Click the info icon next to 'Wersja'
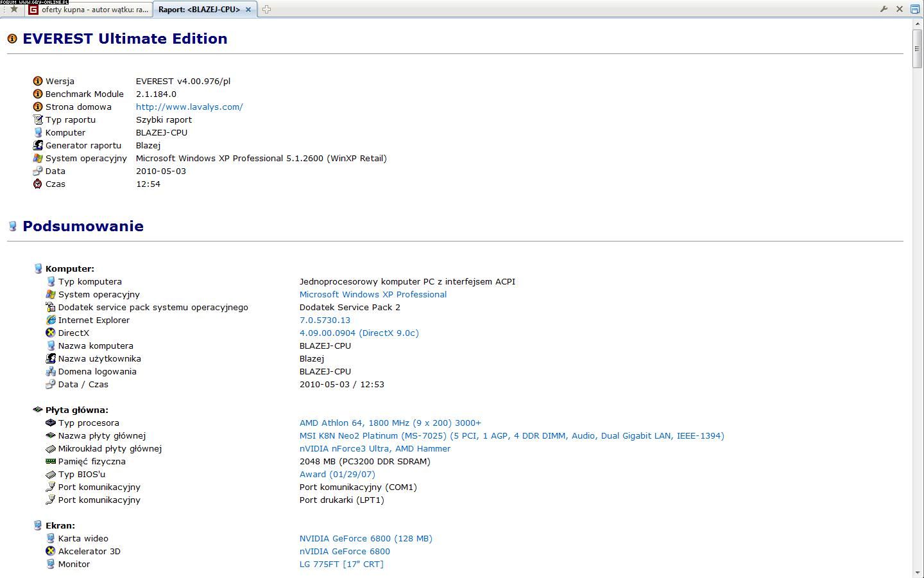Viewport: 924px width, 578px height. (x=38, y=81)
